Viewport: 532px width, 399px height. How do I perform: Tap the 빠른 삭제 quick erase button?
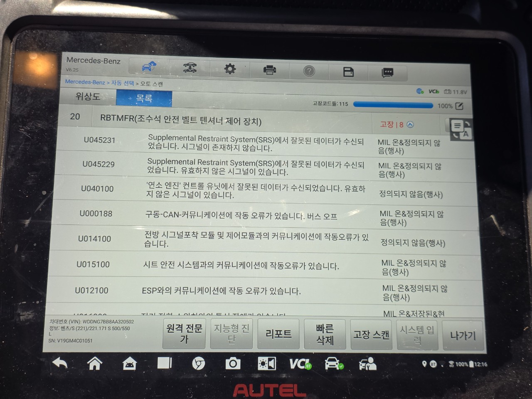pyautogui.click(x=325, y=335)
